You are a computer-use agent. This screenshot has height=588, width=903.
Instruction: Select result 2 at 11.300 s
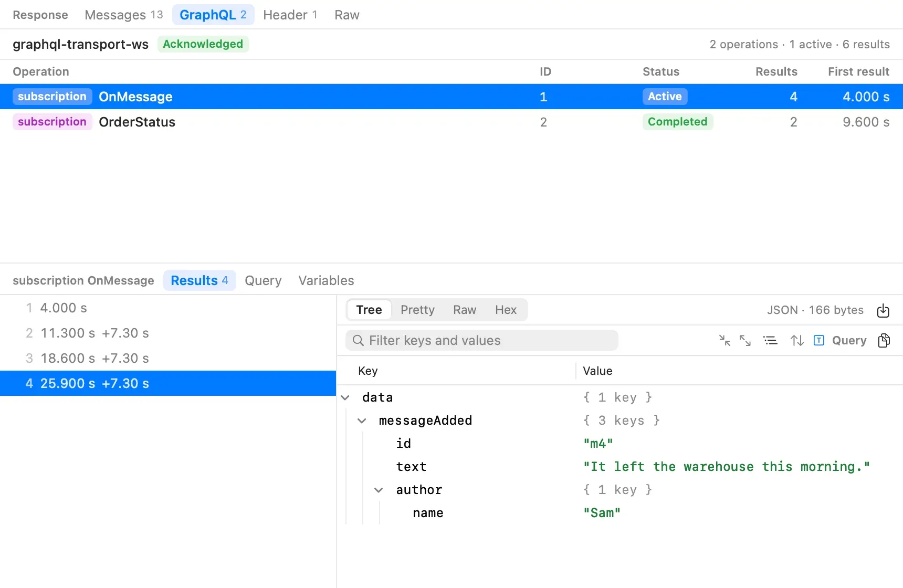coord(168,333)
